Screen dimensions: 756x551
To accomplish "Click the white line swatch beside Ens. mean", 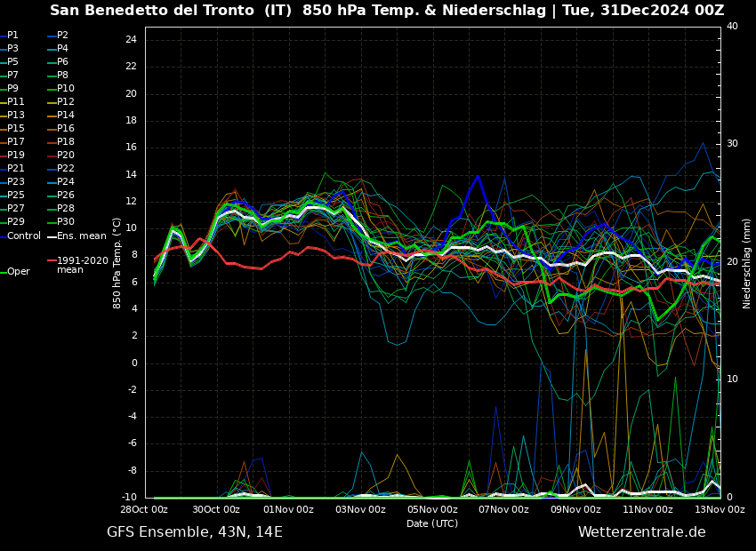I will (x=52, y=236).
